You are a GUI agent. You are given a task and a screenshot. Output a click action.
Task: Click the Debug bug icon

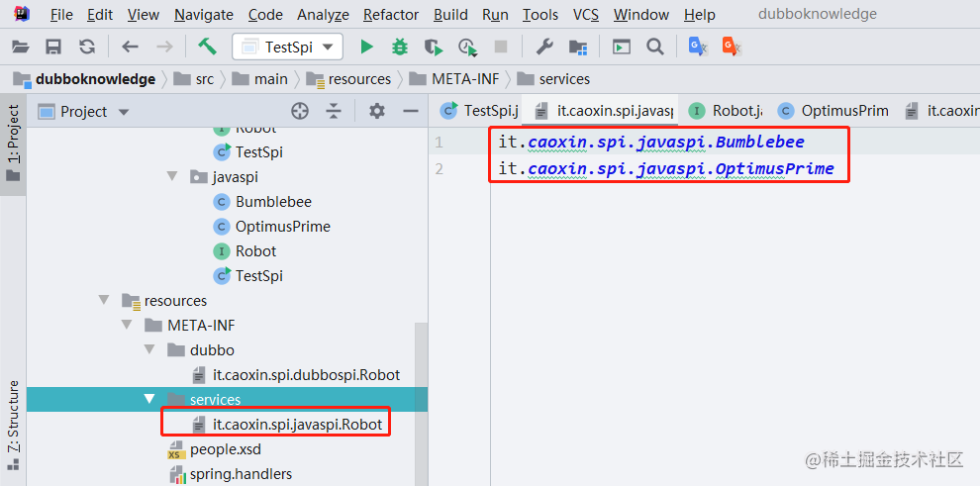pos(400,47)
